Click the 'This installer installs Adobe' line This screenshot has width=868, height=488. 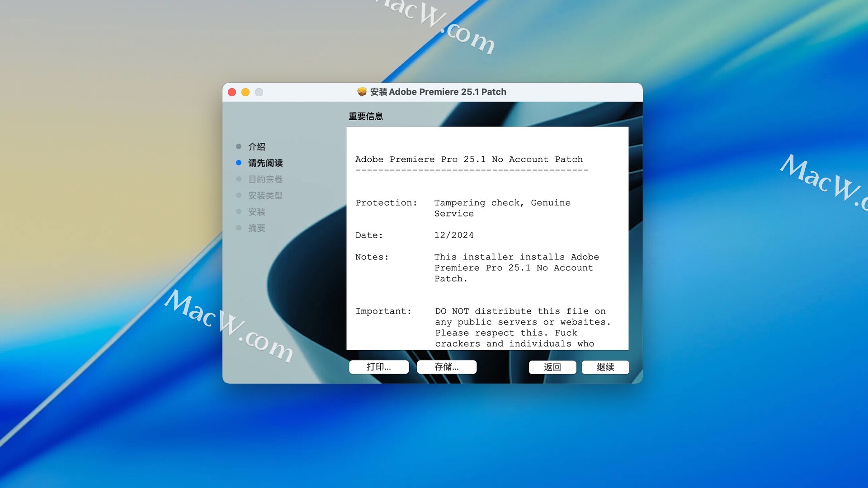517,257
